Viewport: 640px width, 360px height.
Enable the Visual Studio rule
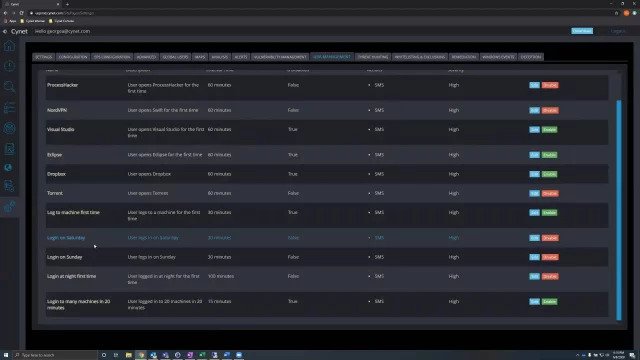[549, 129]
